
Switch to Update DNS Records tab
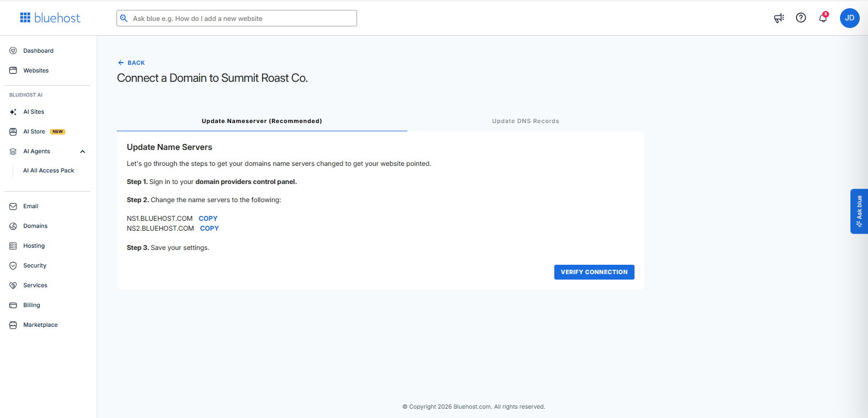click(x=526, y=121)
